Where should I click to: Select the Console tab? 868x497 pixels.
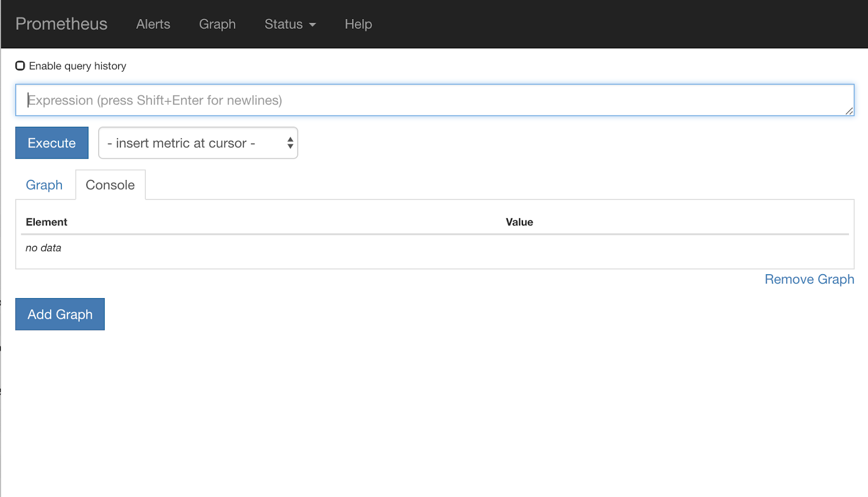pyautogui.click(x=110, y=185)
